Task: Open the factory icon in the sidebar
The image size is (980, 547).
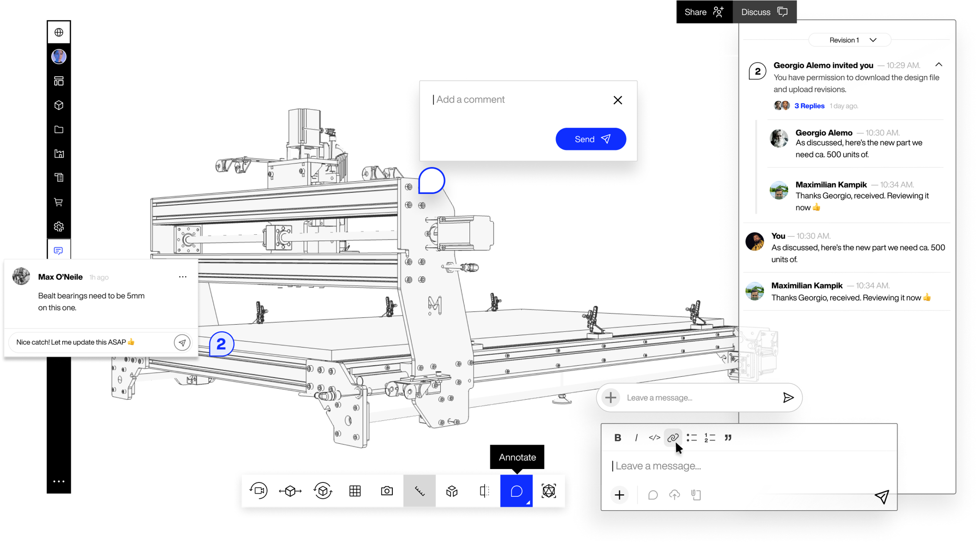Action: click(59, 153)
